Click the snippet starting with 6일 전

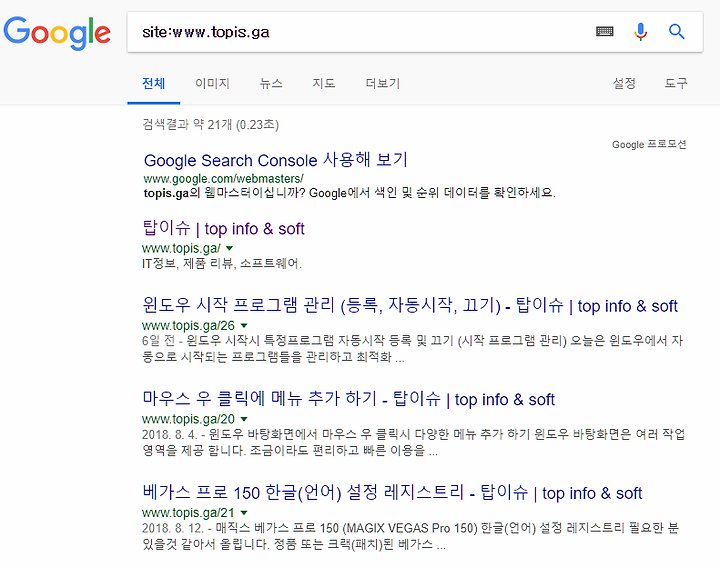pos(412,348)
